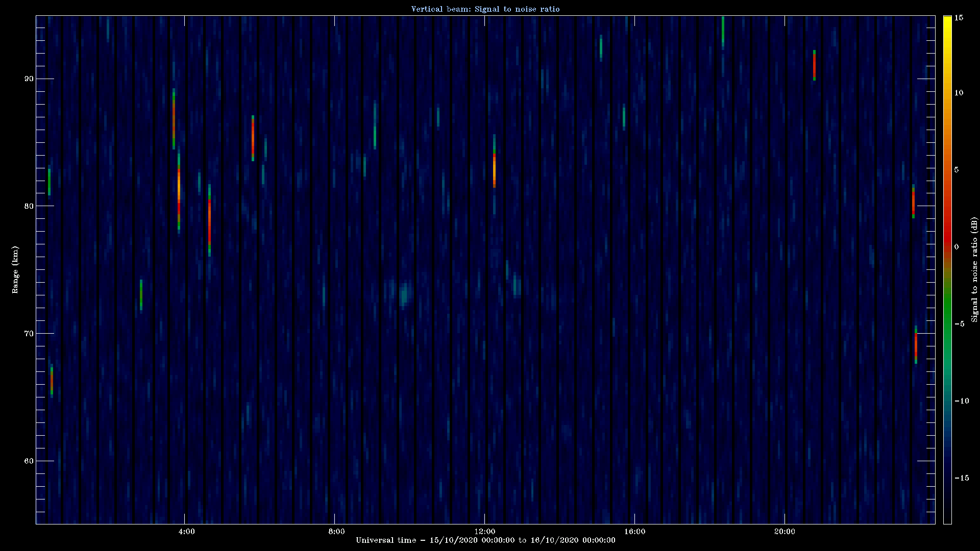Click the 5 dB colorbar label
980x551 pixels.
coord(957,170)
